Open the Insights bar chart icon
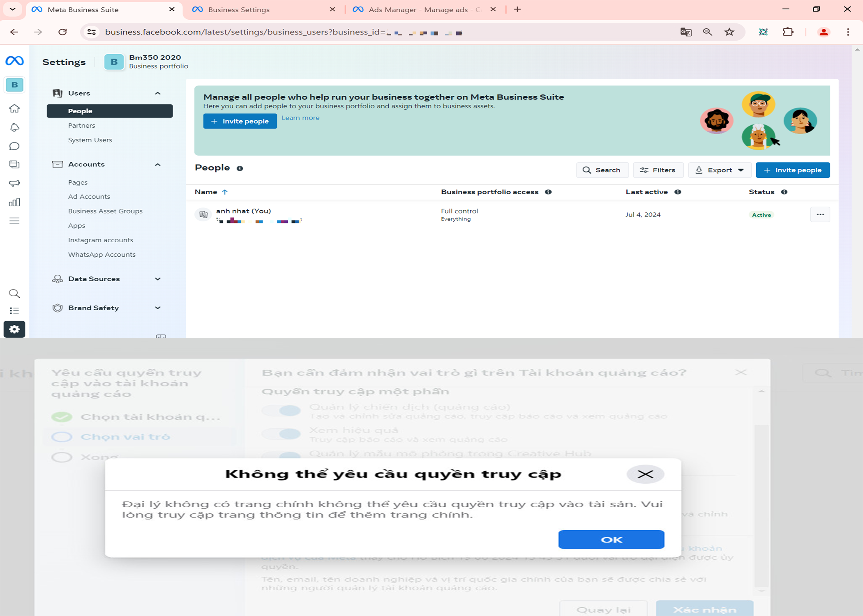 click(x=14, y=202)
